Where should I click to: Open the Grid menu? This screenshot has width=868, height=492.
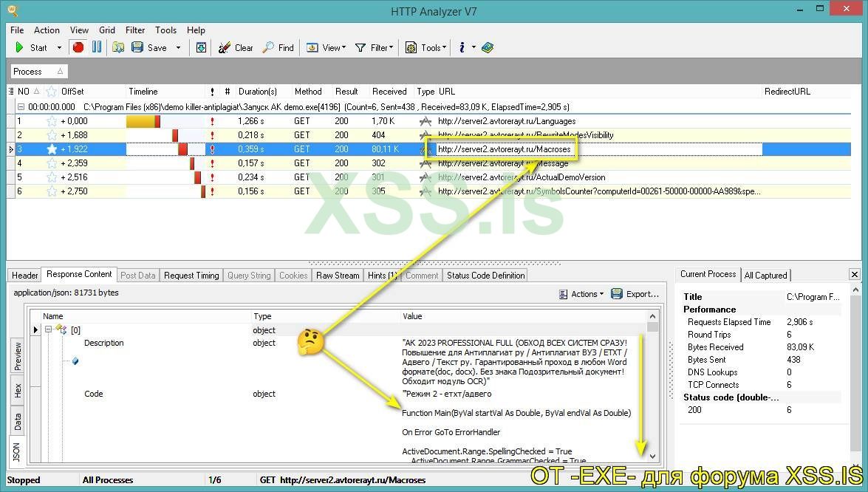[107, 30]
